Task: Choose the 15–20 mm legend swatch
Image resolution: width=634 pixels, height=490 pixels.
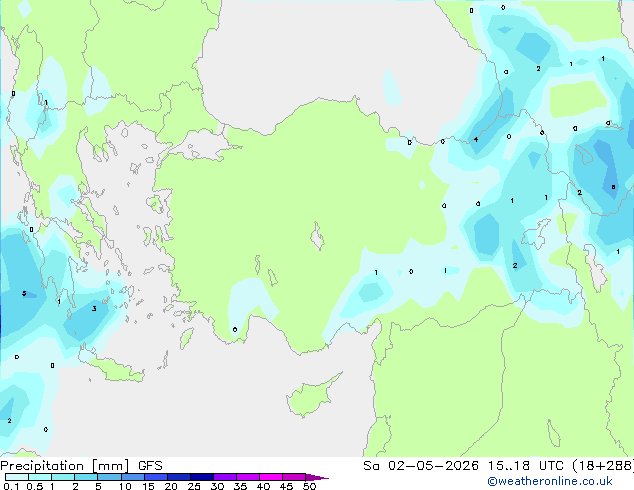Action: [155, 477]
